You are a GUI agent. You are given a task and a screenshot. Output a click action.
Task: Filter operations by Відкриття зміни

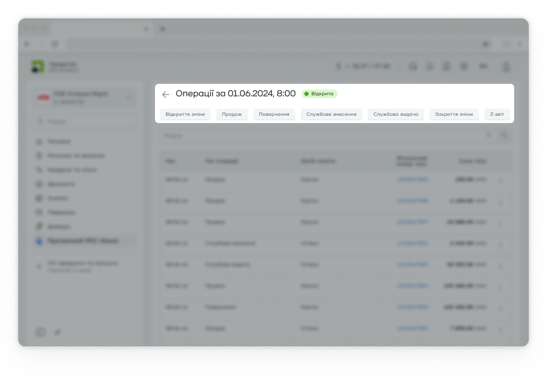point(185,114)
